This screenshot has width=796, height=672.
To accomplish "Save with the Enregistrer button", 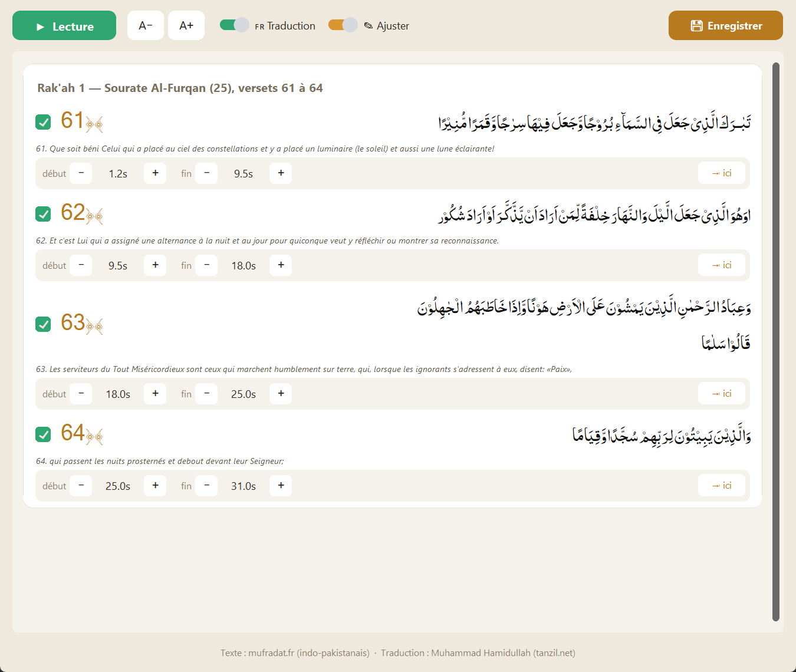I will 726,25.
